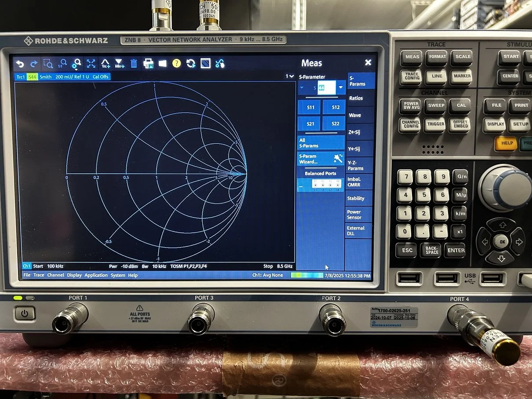Open Balanced Ports configuration button
Image resolution: width=532 pixels, height=399 pixels.
(x=321, y=184)
